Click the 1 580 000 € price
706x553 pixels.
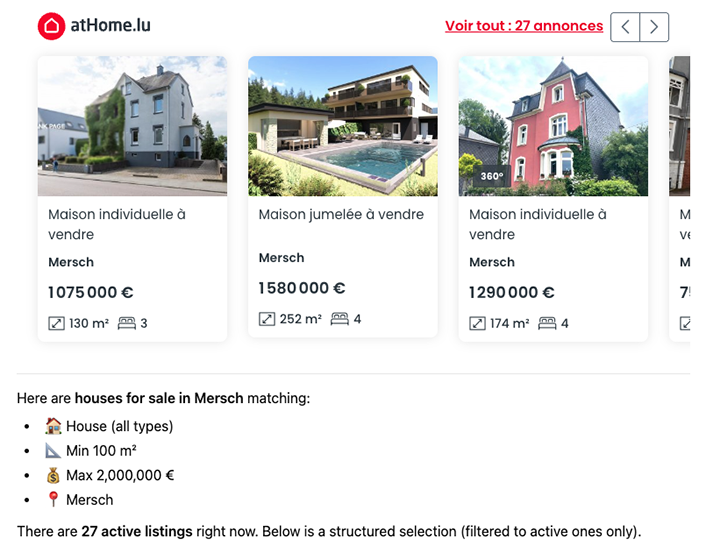(x=301, y=288)
